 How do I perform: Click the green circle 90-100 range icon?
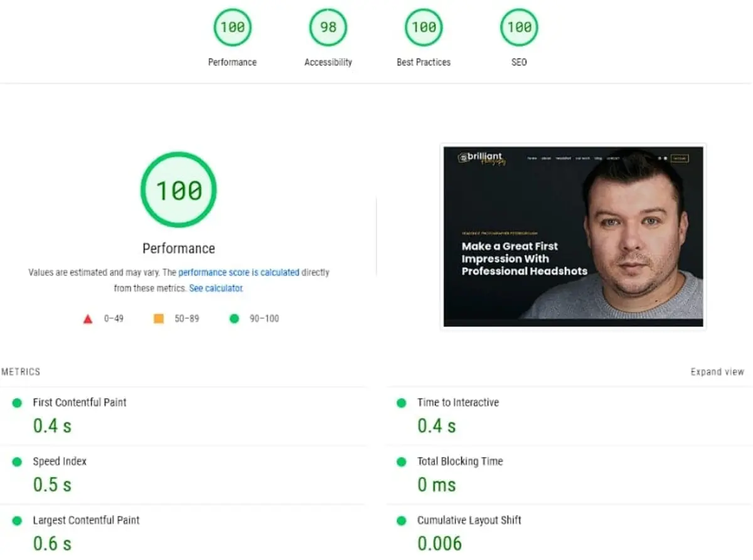(x=234, y=319)
